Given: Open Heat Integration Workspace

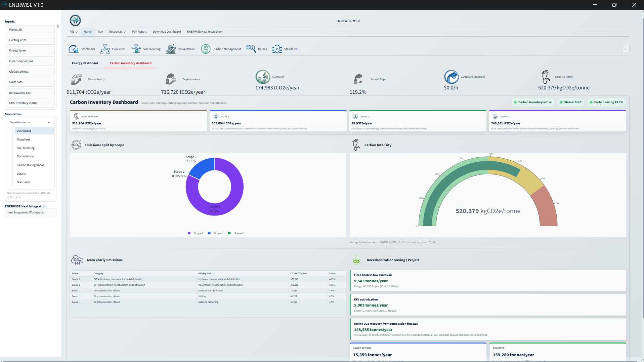Looking at the screenshot, I should tap(31, 212).
